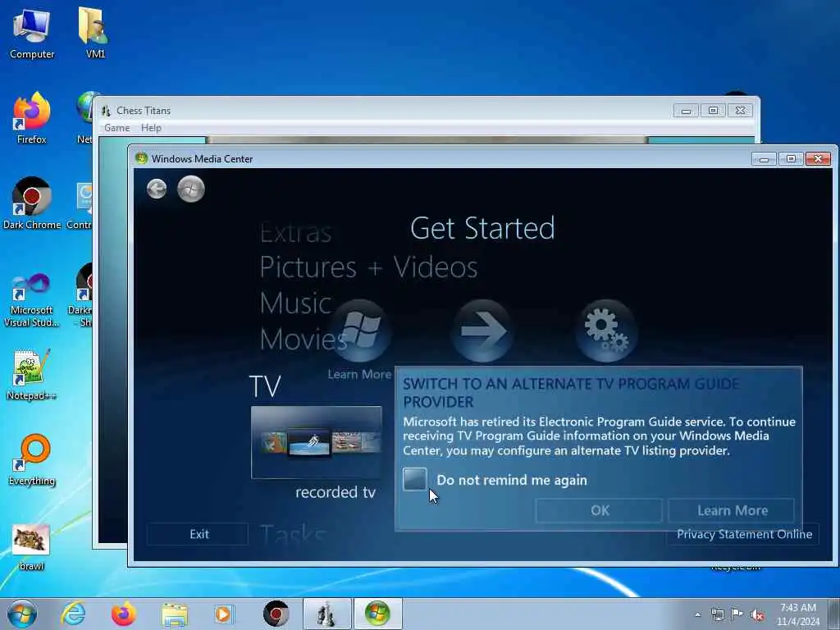Viewport: 840px width, 630px height.
Task: Open Privacy Statement Online
Action: point(744,534)
